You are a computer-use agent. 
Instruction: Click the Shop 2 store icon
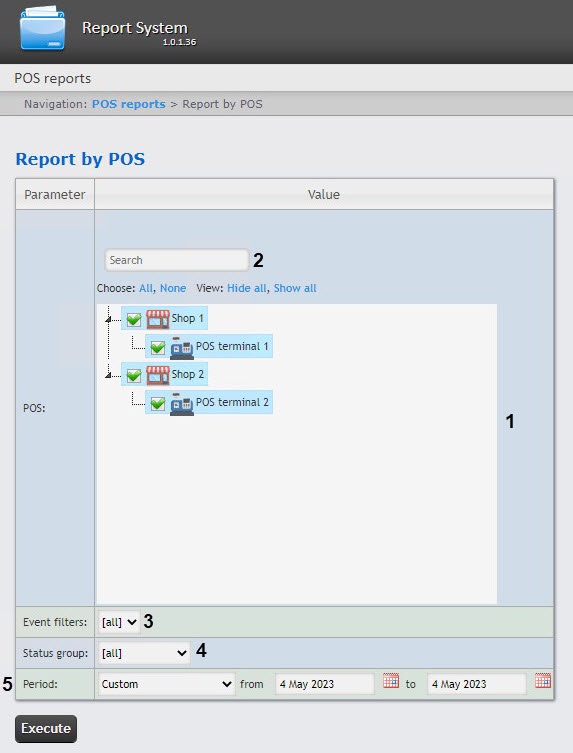(158, 375)
